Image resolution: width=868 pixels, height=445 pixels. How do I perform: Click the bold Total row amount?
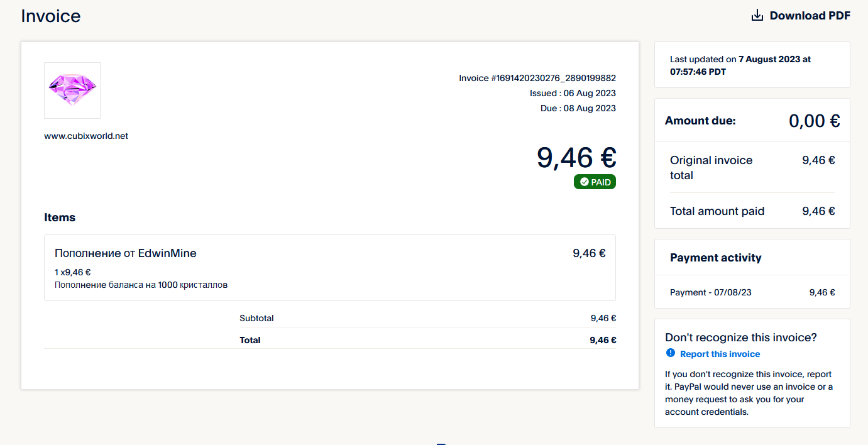coord(602,340)
